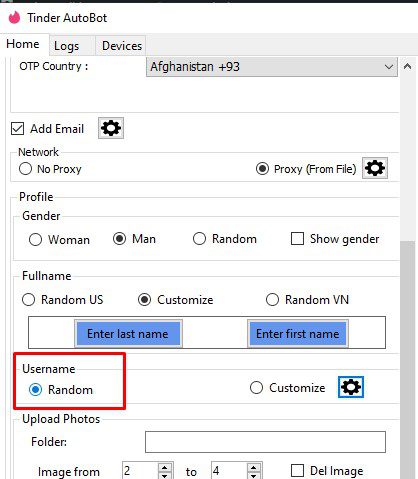The image size is (418, 479).
Task: Decrease the Image to stepper value
Action: click(x=254, y=475)
